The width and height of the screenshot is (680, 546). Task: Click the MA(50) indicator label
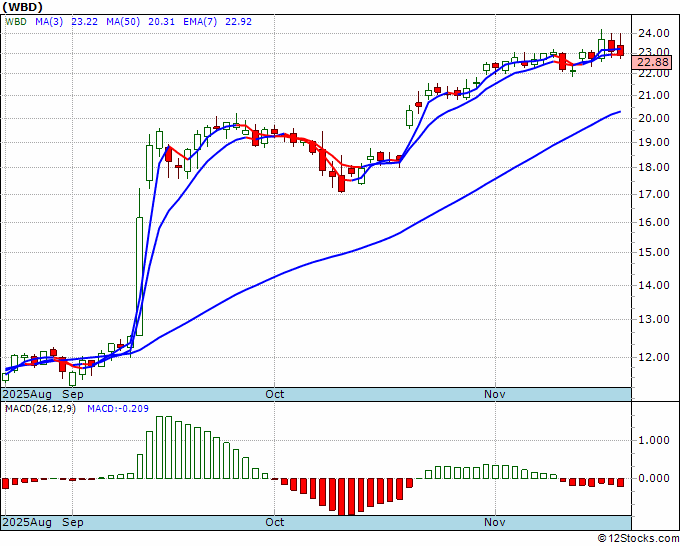click(x=123, y=22)
